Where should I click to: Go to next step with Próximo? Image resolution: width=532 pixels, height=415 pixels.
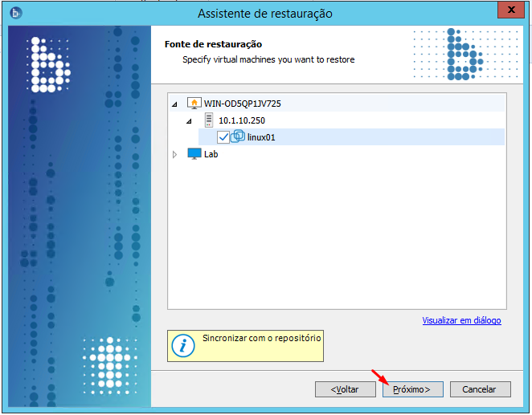pyautogui.click(x=412, y=389)
